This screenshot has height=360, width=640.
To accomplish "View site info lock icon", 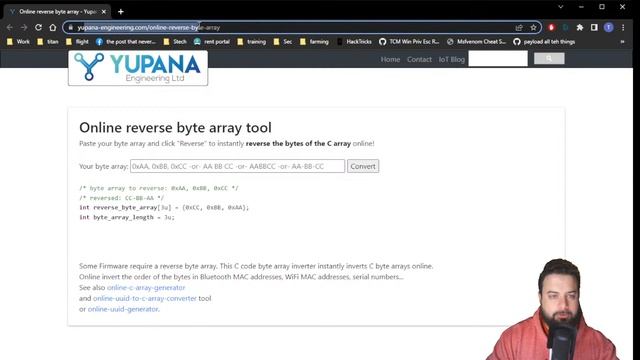I will pyautogui.click(x=71, y=27).
